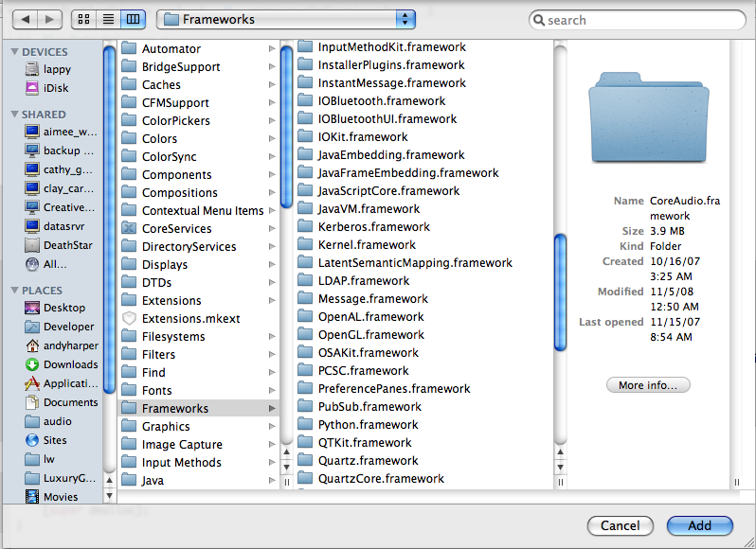Viewport: 756px width, 549px height.
Task: Open Desktop icon in Places
Action: (x=32, y=308)
